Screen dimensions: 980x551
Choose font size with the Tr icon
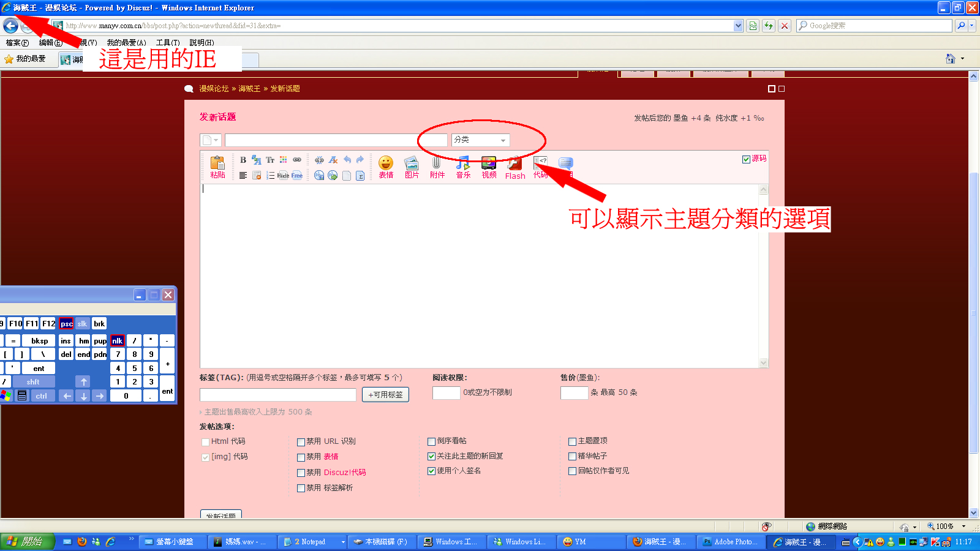coord(270,160)
